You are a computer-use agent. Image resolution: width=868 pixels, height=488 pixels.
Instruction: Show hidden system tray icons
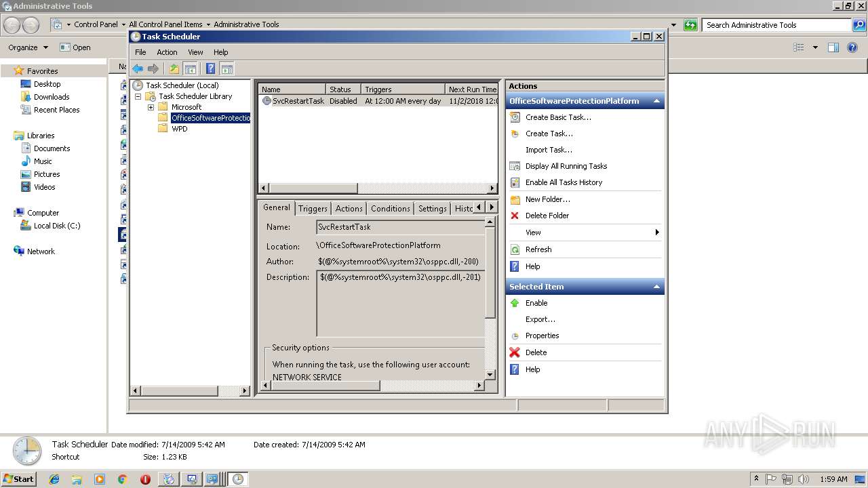pos(756,479)
